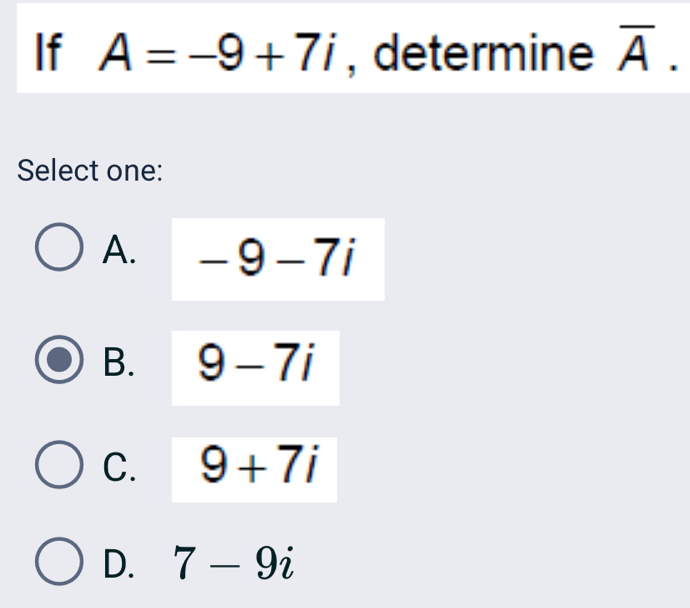The width and height of the screenshot is (690, 608).
Task: Click the selected radio button for option B
Action: pos(60,361)
